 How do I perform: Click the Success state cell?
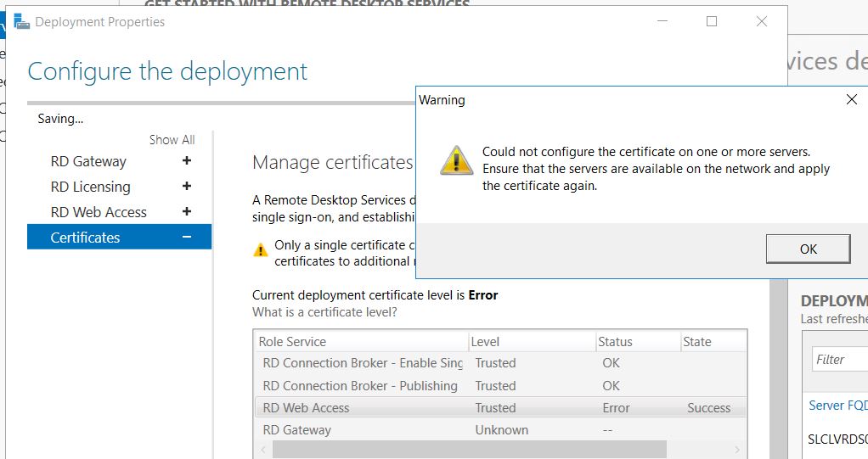pos(708,408)
